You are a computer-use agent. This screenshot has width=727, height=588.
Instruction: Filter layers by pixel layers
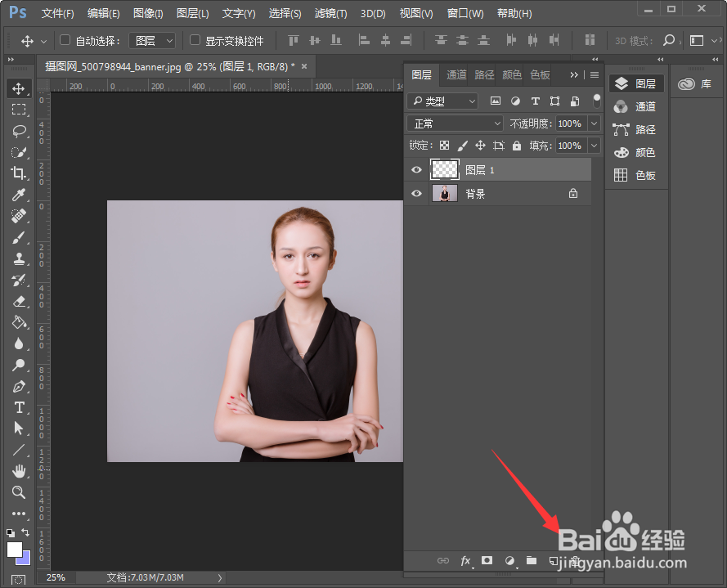496,101
